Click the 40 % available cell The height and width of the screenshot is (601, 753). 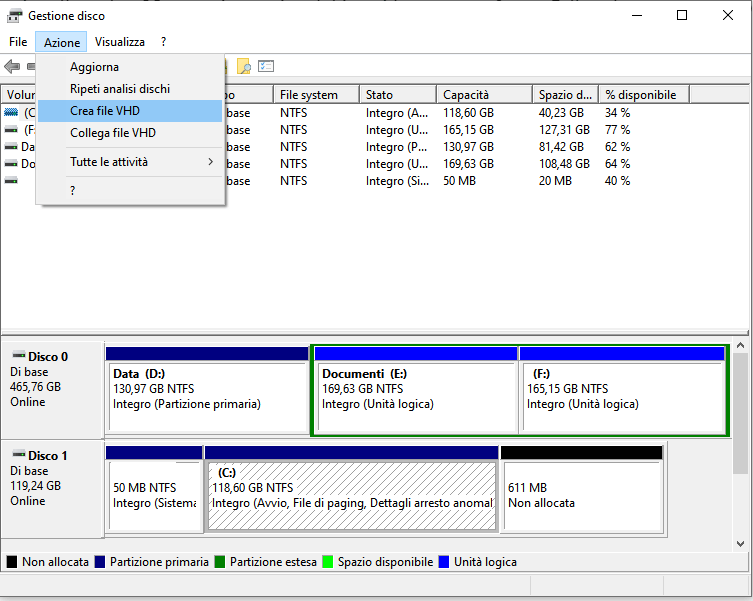pos(617,181)
